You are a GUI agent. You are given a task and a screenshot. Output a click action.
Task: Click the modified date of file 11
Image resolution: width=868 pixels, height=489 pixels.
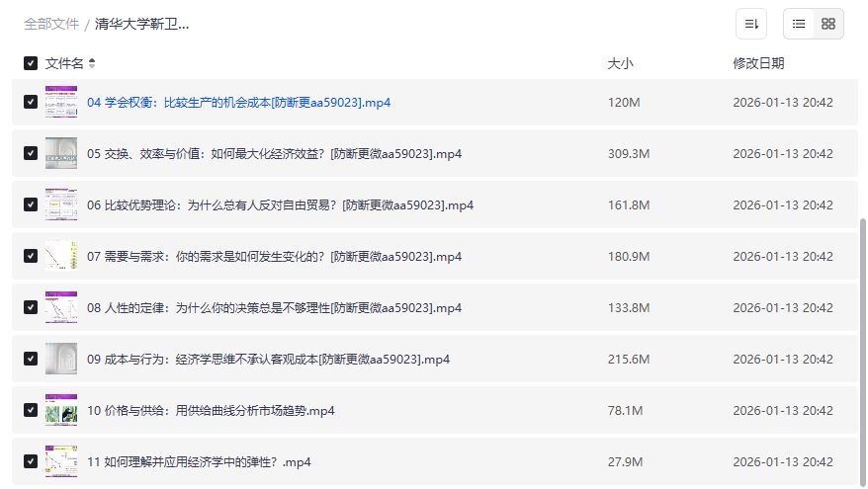click(783, 462)
